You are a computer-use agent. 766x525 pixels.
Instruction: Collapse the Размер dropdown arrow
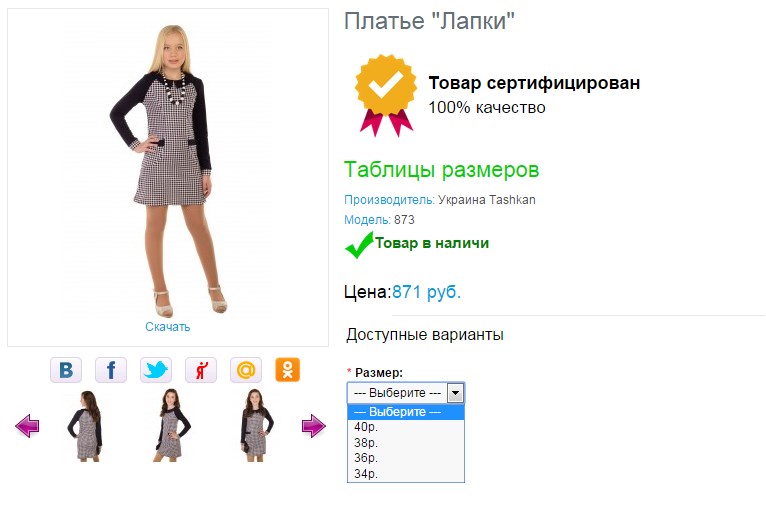(455, 393)
